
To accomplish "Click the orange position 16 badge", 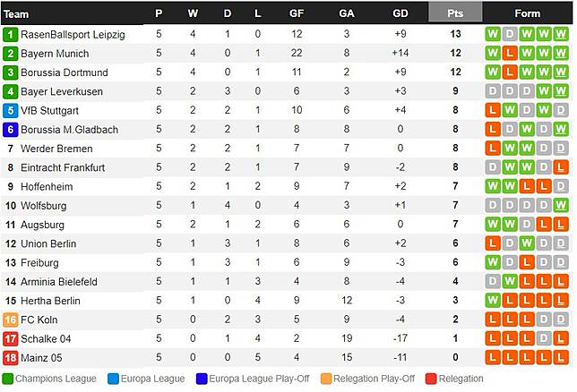I will point(11,320).
